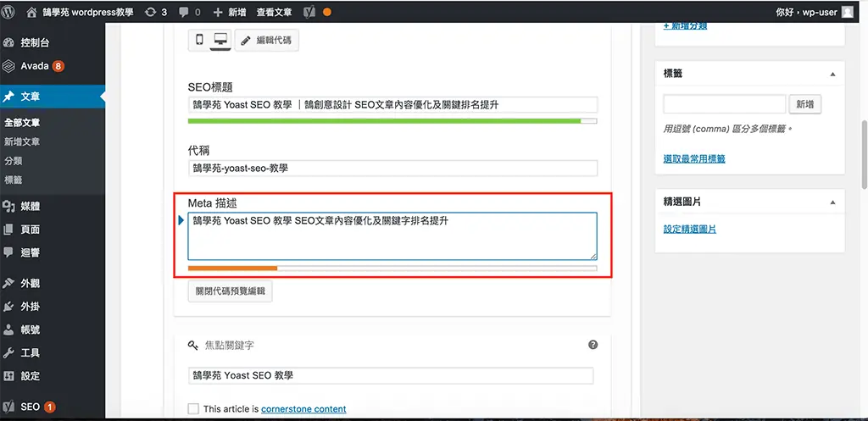Open the updates icon showing 3
The width and height of the screenshot is (868, 421).
pos(150,12)
